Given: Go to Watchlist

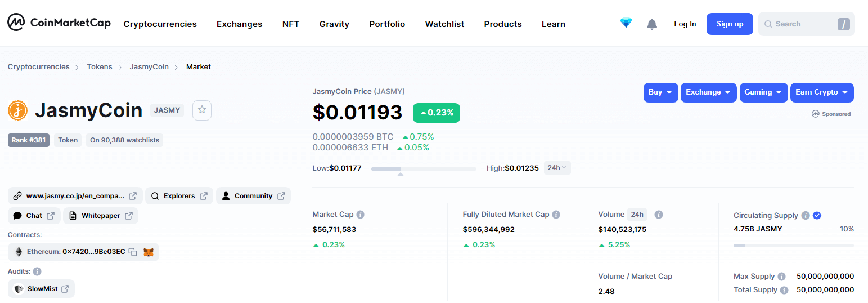Looking at the screenshot, I should tap(444, 24).
